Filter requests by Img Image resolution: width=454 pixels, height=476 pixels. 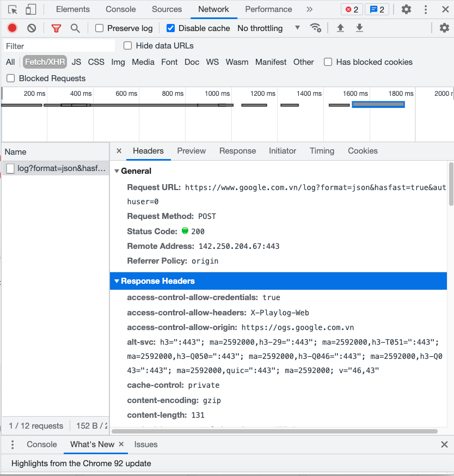coord(118,62)
